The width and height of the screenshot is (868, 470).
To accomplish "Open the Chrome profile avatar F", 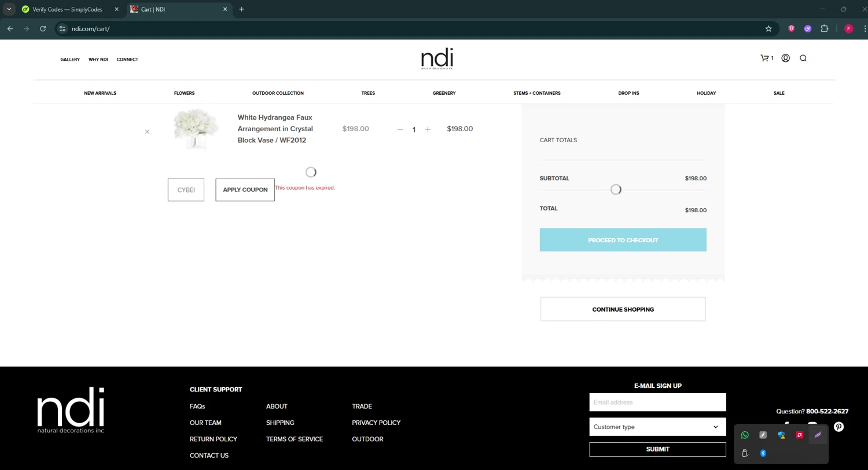I will (849, 28).
